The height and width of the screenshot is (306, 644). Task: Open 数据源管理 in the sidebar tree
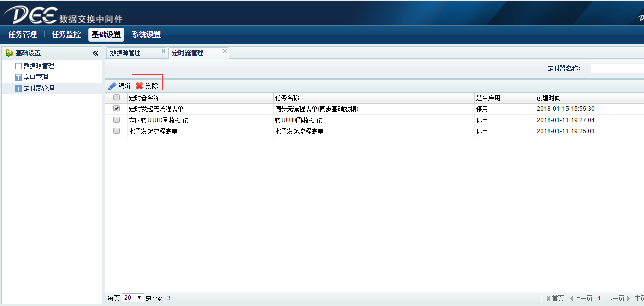point(39,66)
